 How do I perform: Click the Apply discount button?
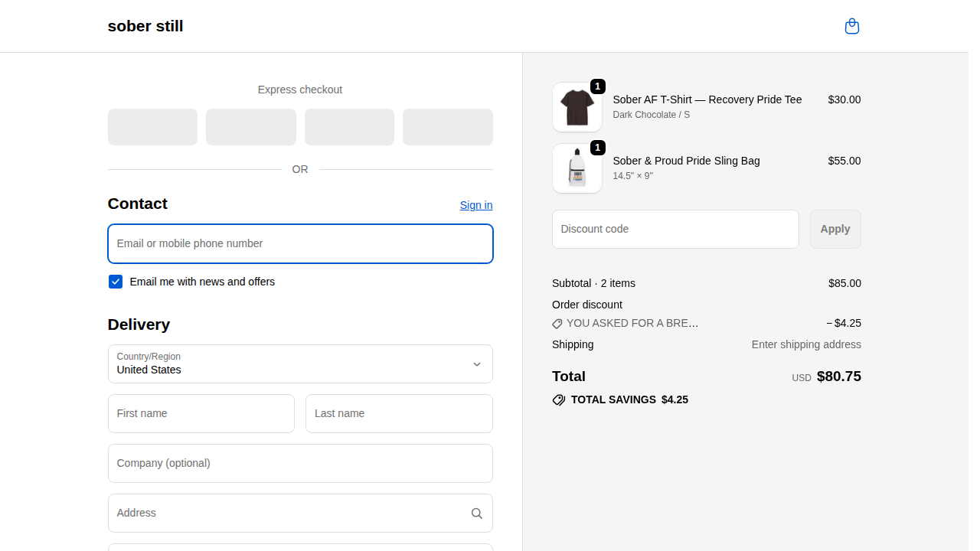click(835, 229)
